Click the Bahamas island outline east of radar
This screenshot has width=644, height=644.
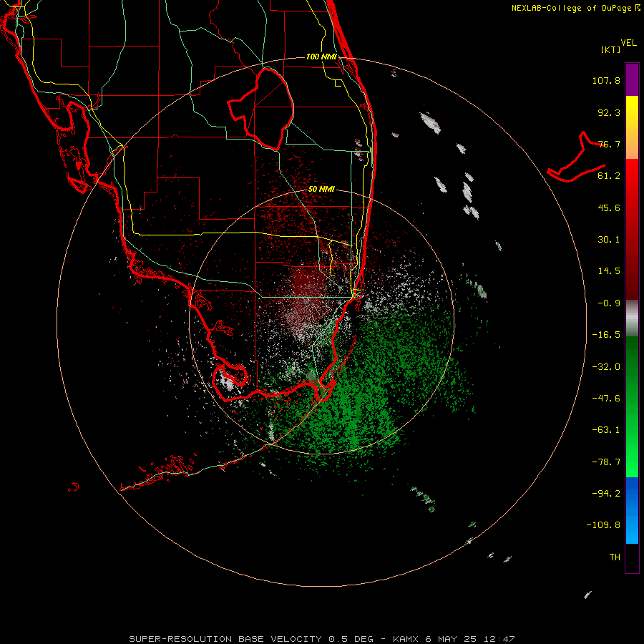coord(577,157)
